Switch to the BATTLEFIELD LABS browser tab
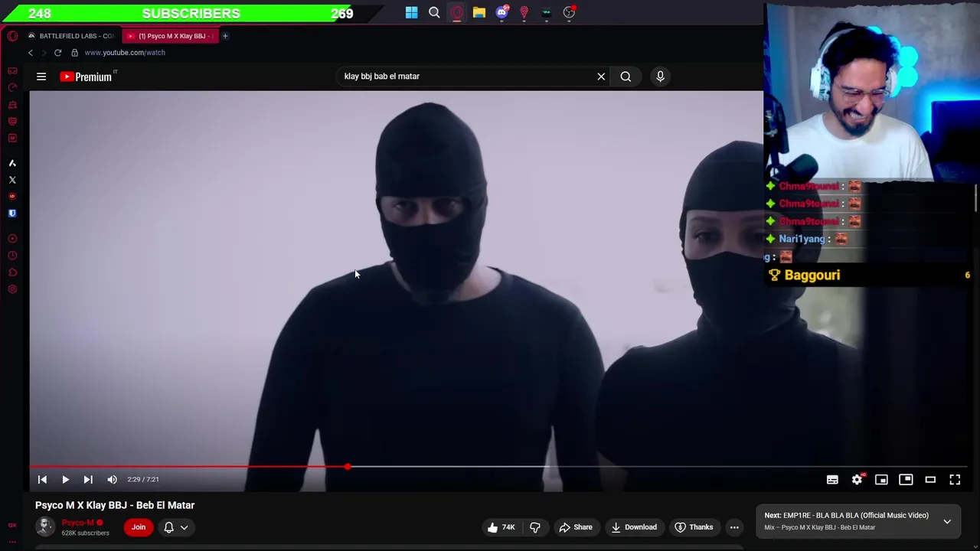Screen dimensions: 980x551 (70, 36)
